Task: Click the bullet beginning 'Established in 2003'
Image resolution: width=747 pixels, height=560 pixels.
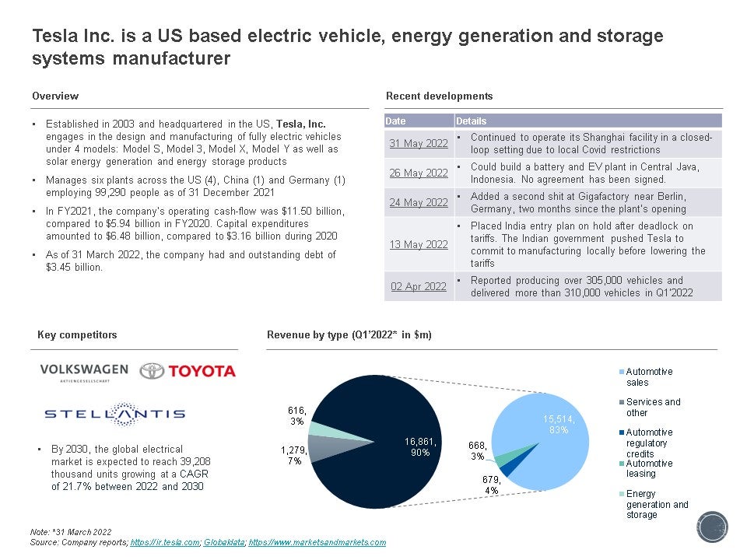Action: point(194,142)
